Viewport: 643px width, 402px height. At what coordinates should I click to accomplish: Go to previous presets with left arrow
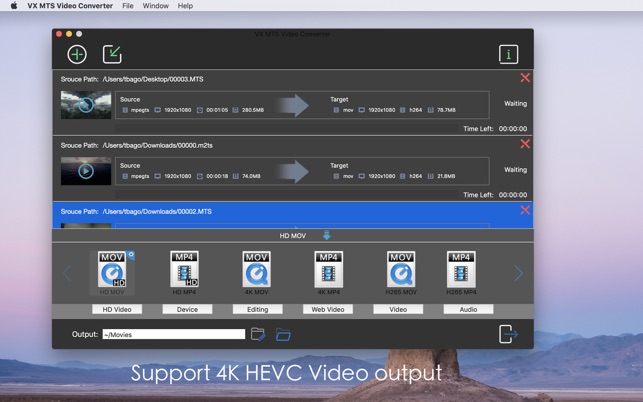coord(67,273)
